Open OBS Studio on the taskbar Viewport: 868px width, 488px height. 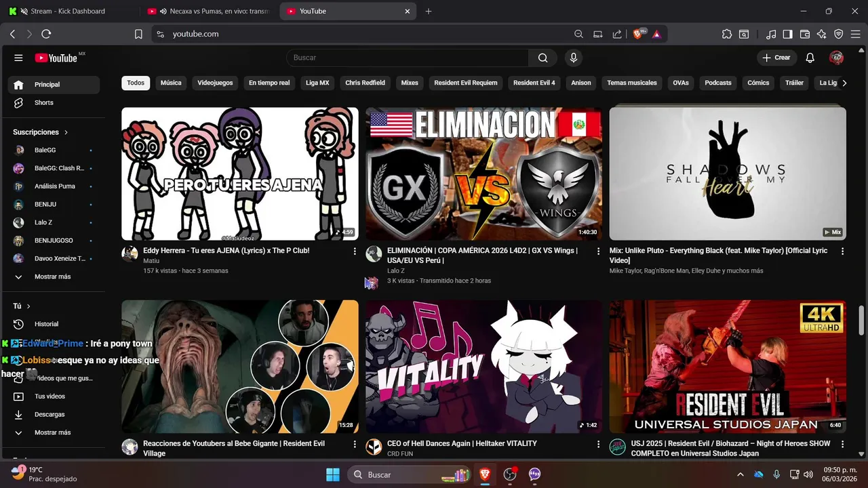coord(509,474)
